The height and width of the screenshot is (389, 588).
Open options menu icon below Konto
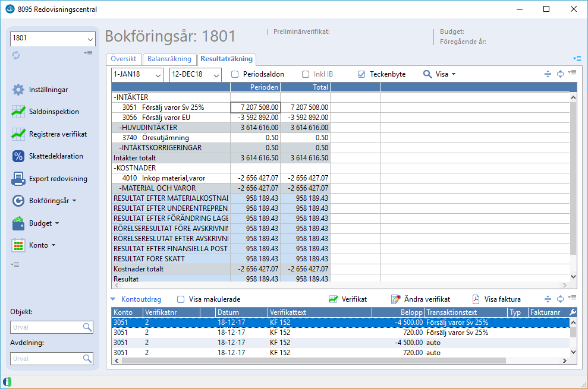click(x=15, y=265)
